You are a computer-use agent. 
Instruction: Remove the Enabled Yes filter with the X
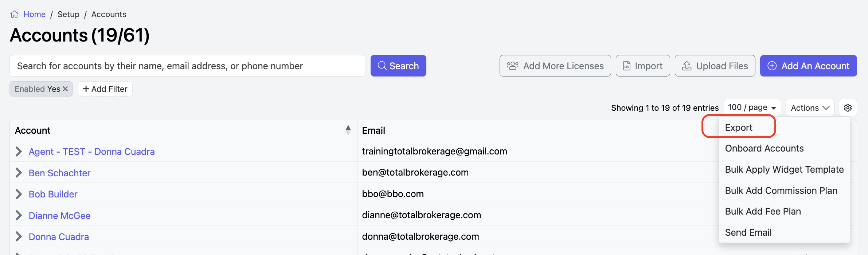pos(65,89)
